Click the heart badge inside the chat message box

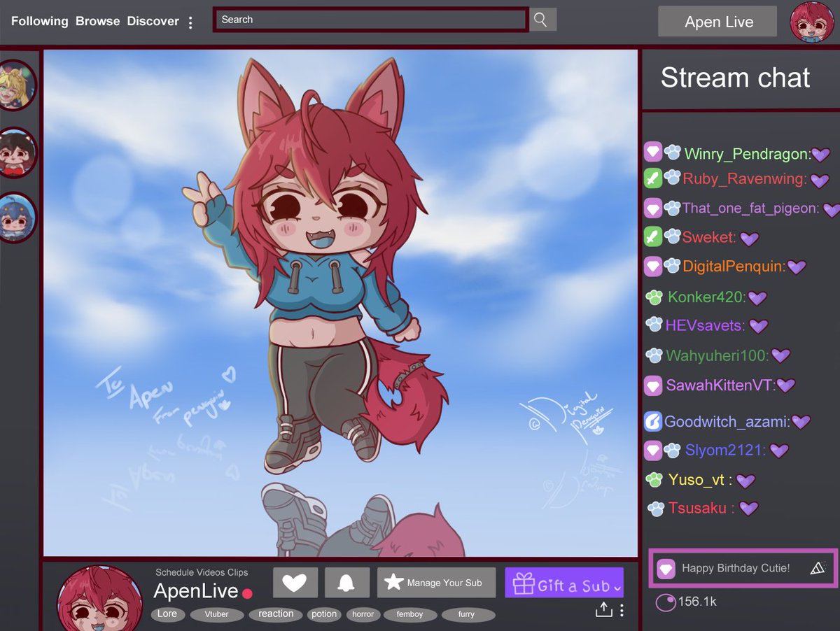click(666, 569)
